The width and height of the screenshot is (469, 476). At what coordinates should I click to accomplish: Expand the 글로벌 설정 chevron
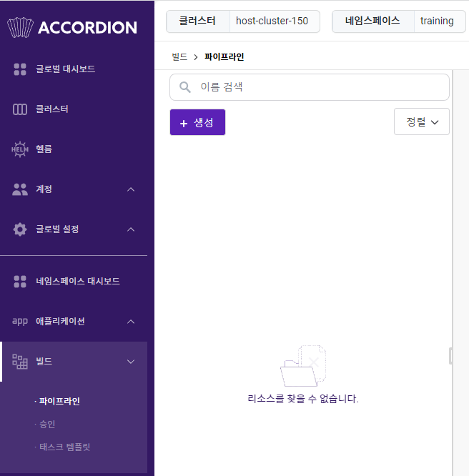[x=131, y=229]
